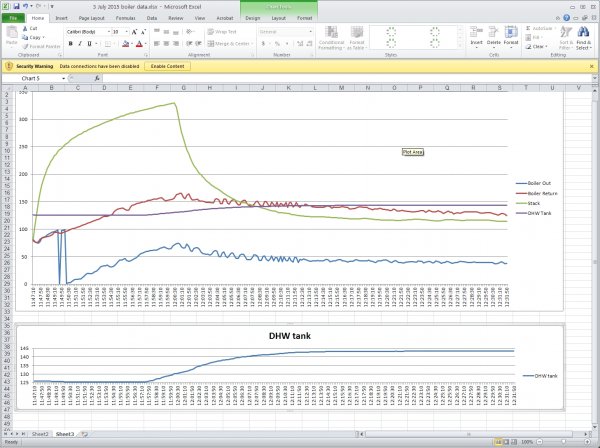Click the Fill Color paint bucket

click(126, 44)
